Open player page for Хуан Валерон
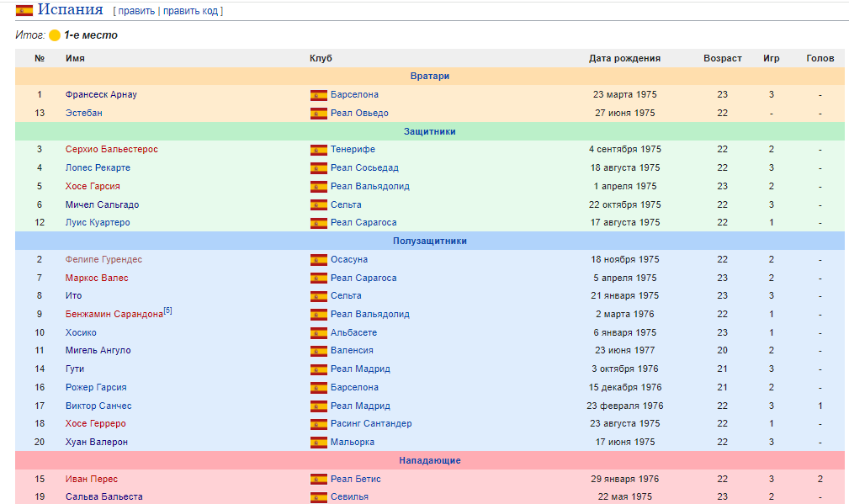Viewport: 849px width, 504px height. click(97, 443)
